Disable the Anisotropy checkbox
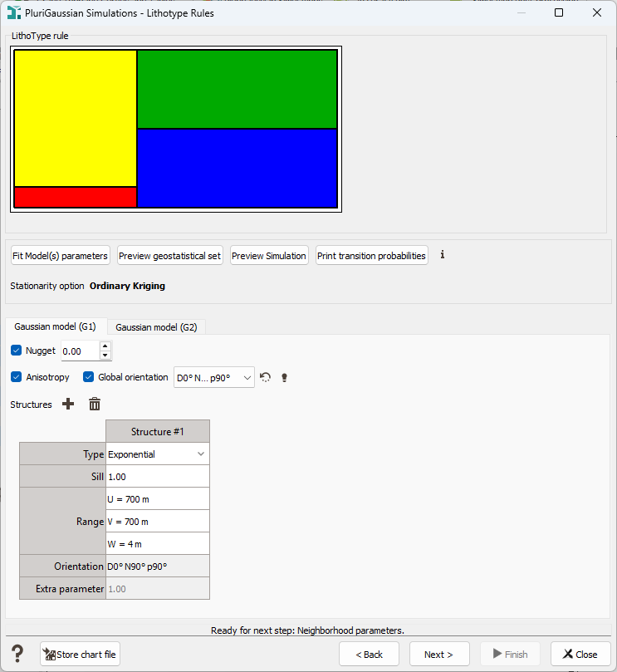617x672 pixels. 17,377
